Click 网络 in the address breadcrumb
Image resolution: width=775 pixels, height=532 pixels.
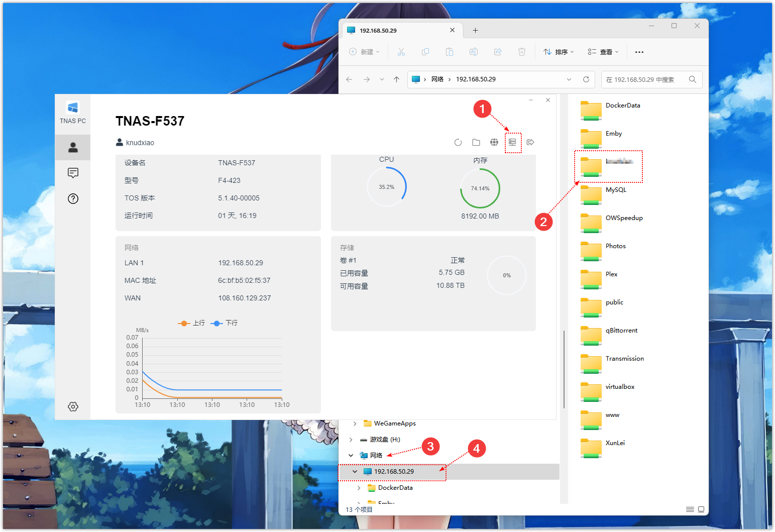437,79
